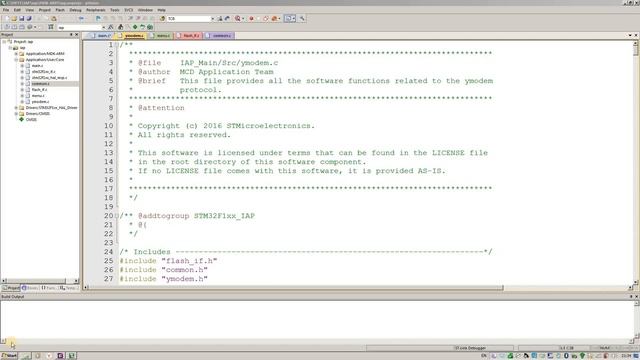Viewport: 640px width, 360px height.
Task: Click the kill all breakpoints icon
Action: [274, 18]
